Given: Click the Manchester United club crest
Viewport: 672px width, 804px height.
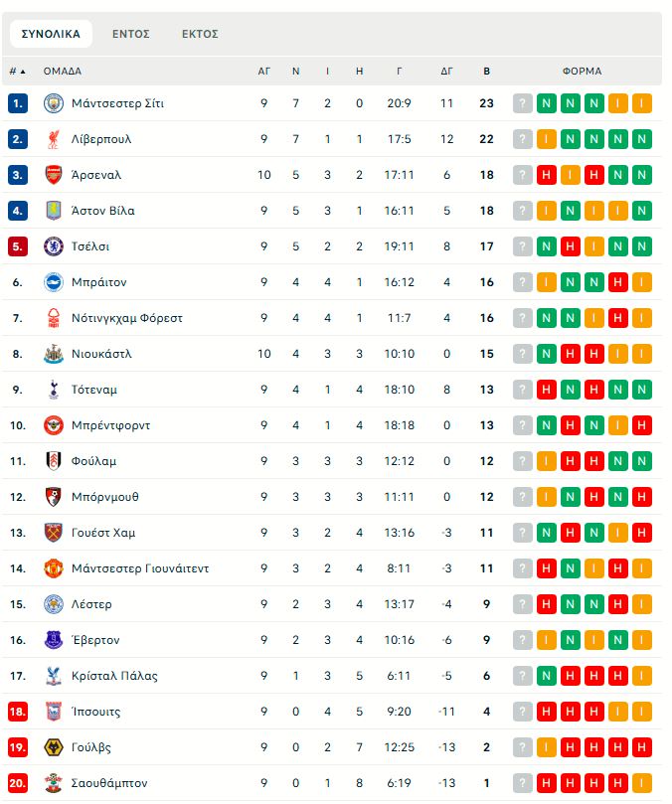Looking at the screenshot, I should [54, 568].
